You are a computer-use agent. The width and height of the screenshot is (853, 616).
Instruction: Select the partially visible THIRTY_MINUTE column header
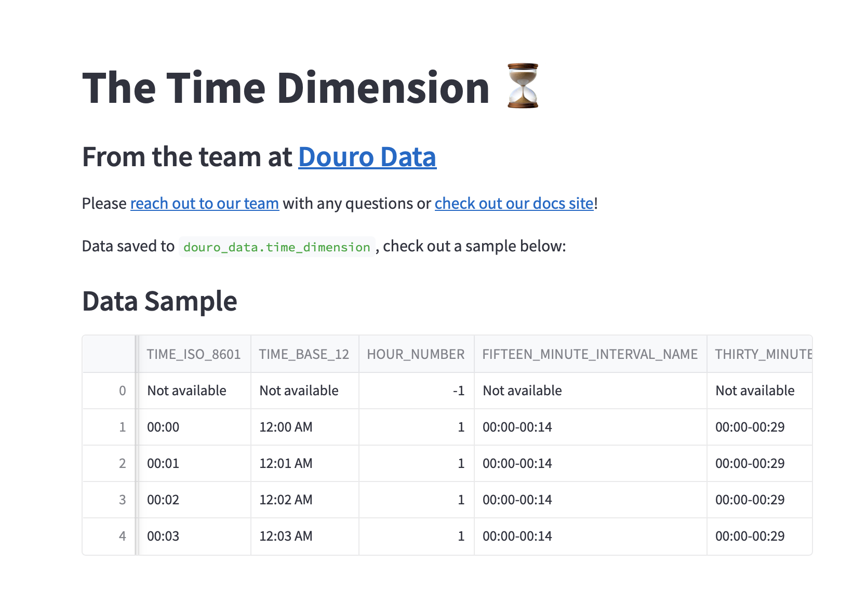click(763, 354)
